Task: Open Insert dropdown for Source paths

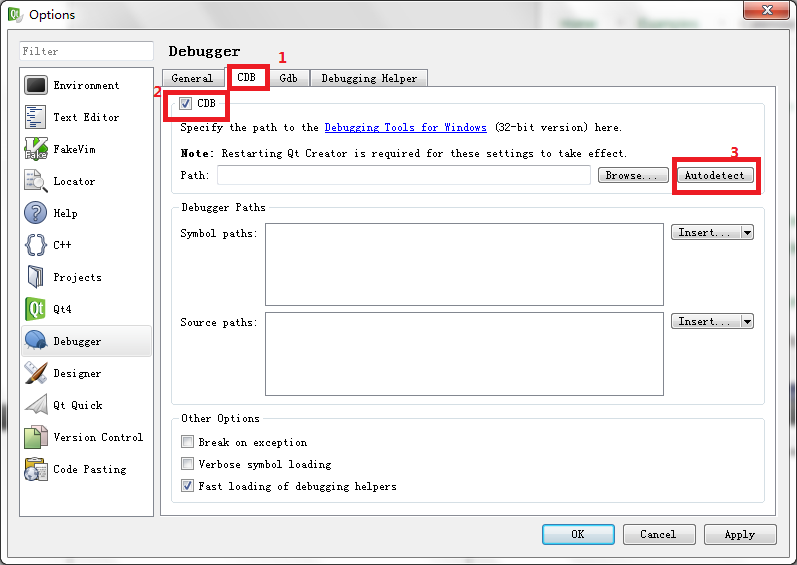Action: pyautogui.click(x=747, y=322)
